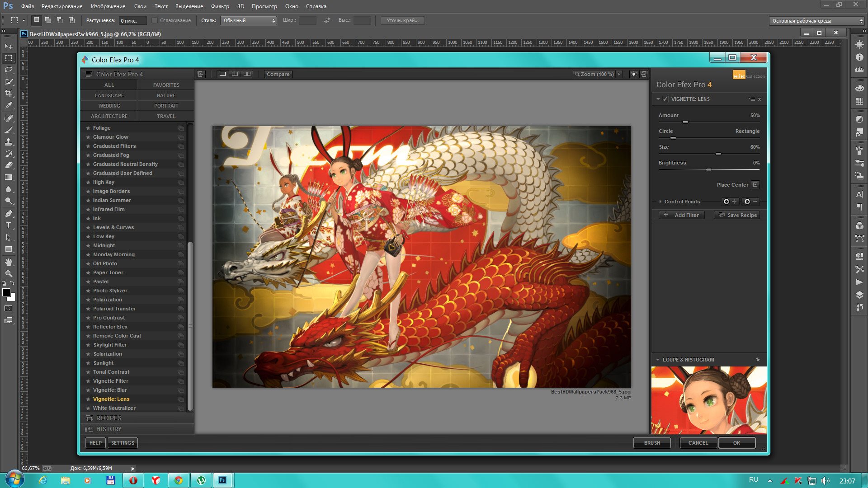Screen dimensions: 868x488
Task: Select the Eyedropper tool
Action: point(9,105)
